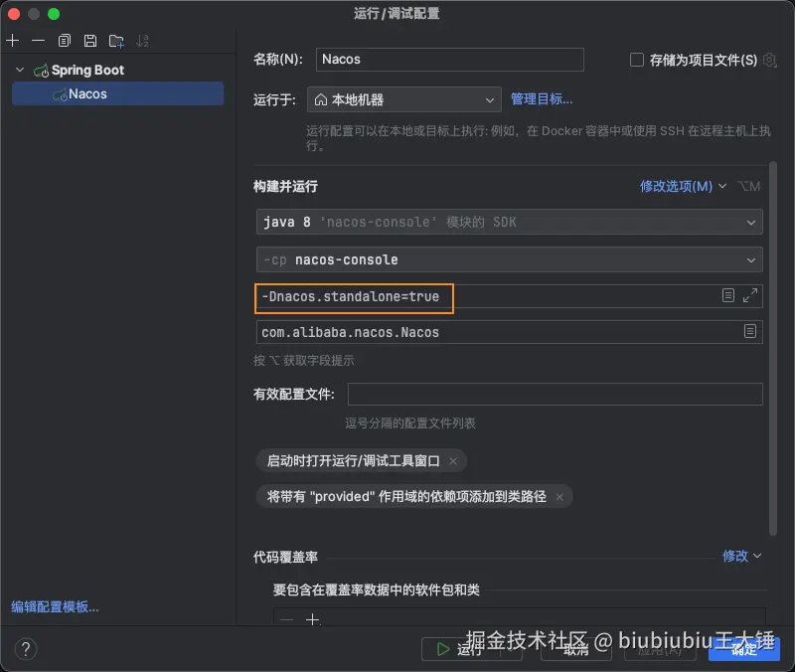Remove the provided scope dependencies option

pos(559,497)
